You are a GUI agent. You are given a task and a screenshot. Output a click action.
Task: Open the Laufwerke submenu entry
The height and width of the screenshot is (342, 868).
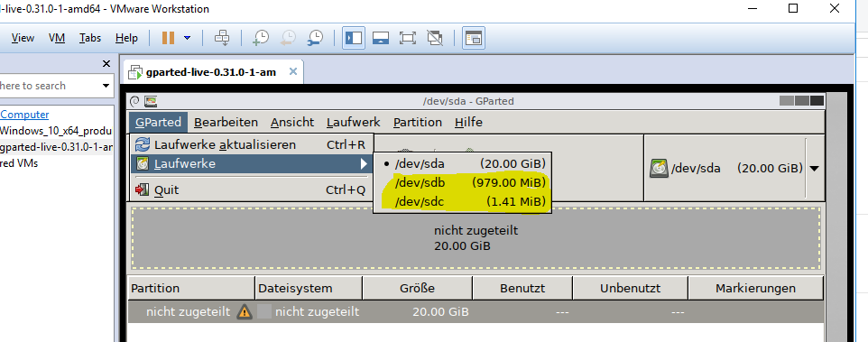(x=252, y=164)
